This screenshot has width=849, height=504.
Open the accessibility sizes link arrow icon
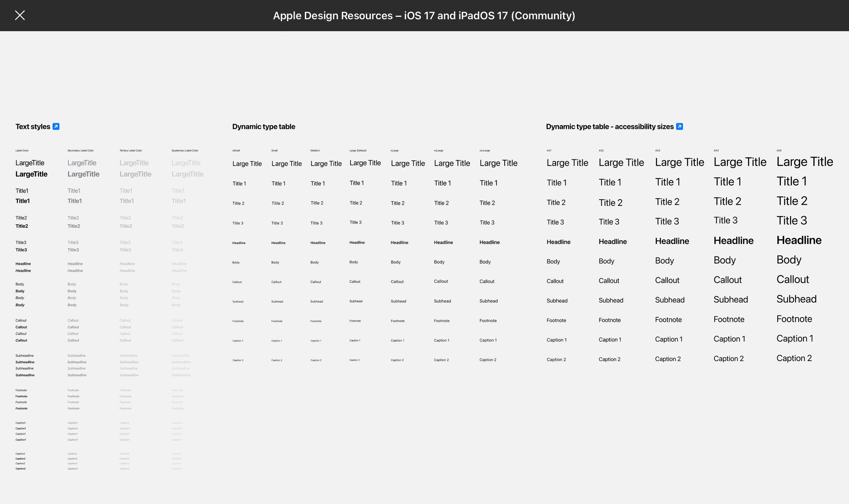tap(680, 127)
